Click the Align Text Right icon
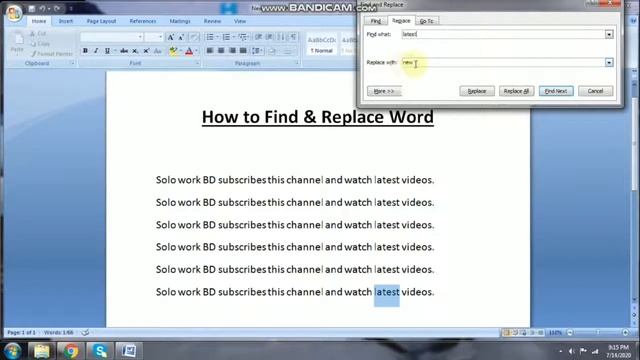The width and height of the screenshot is (640, 360). pyautogui.click(x=232, y=51)
